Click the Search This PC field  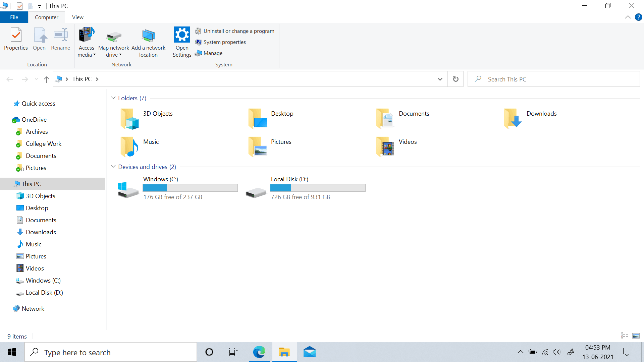point(553,79)
